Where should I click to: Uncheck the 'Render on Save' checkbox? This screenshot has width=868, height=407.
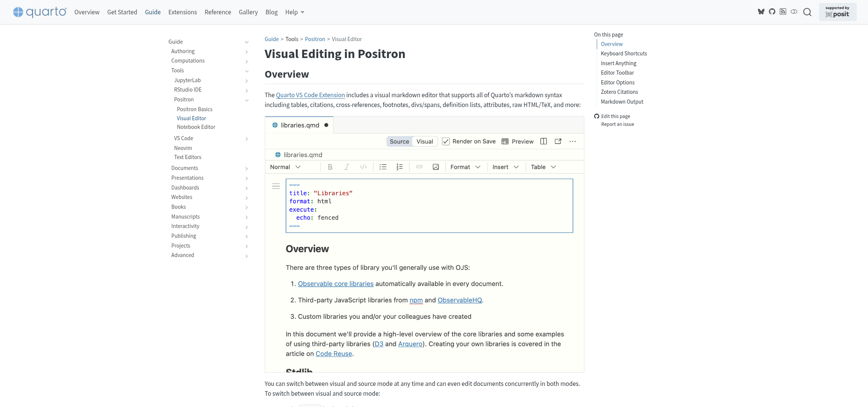click(x=446, y=141)
